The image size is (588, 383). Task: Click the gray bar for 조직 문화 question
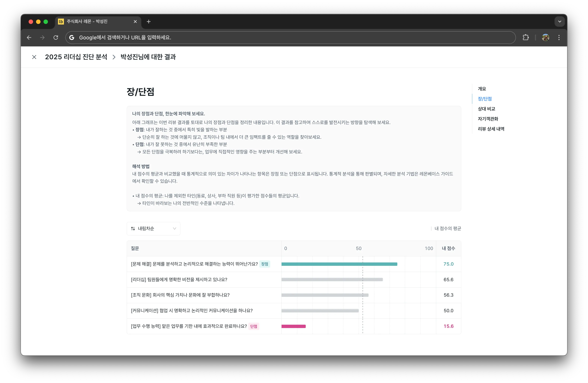325,295
